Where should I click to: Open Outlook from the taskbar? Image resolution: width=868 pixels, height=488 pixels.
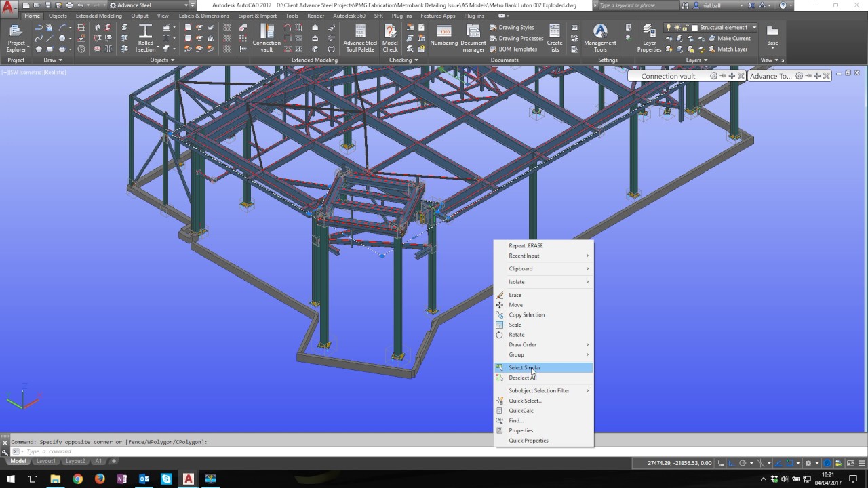coord(144,479)
